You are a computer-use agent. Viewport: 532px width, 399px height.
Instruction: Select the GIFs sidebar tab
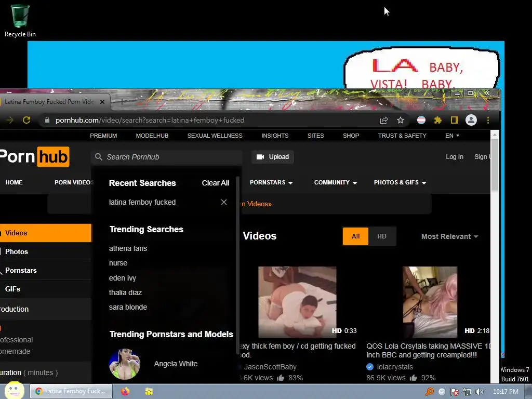[x=46, y=289]
